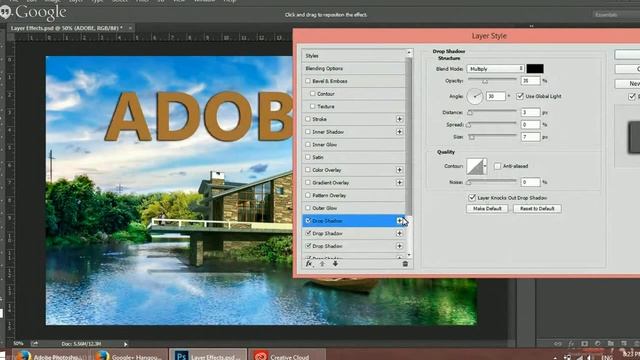
Task: Enable the Inner Glow checkbox
Action: tap(308, 144)
